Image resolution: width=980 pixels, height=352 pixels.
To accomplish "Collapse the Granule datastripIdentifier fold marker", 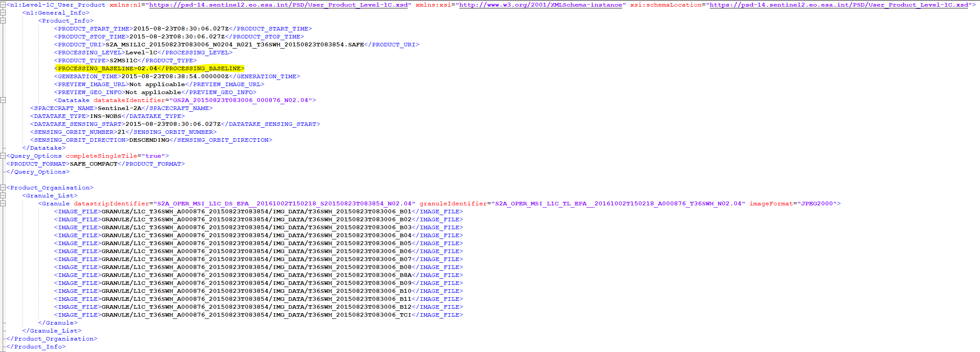I will [x=3, y=204].
